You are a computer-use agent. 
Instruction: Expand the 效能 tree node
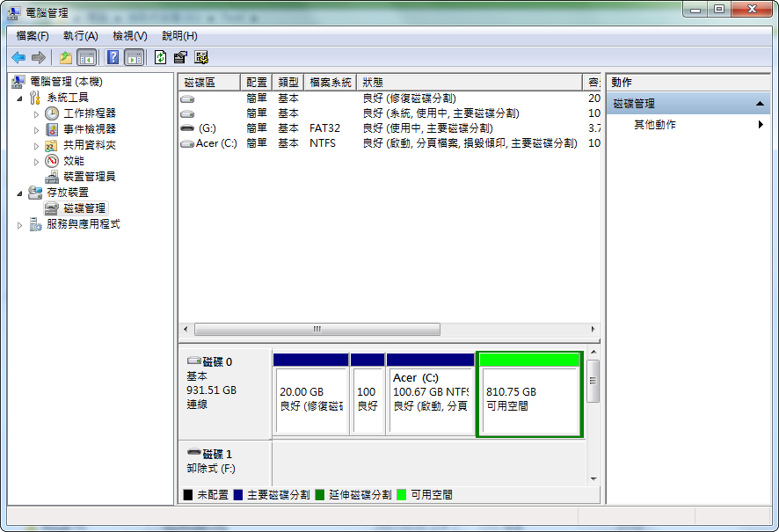(36, 162)
